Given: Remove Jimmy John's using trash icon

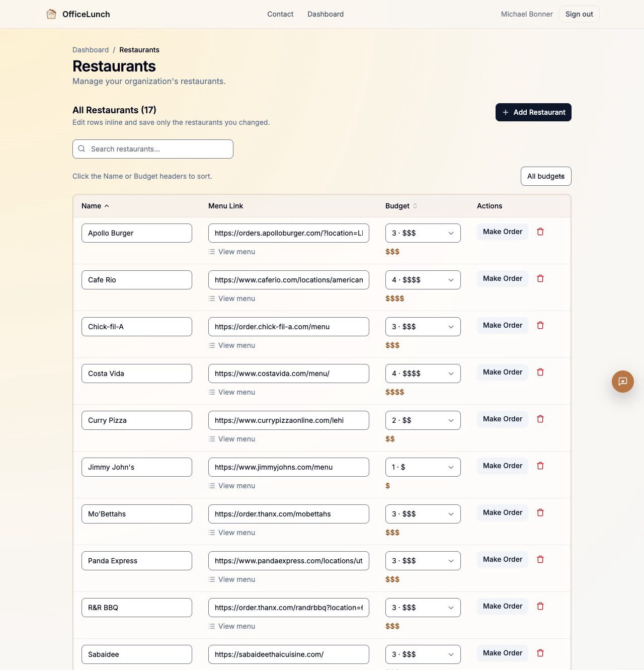Looking at the screenshot, I should tap(540, 466).
